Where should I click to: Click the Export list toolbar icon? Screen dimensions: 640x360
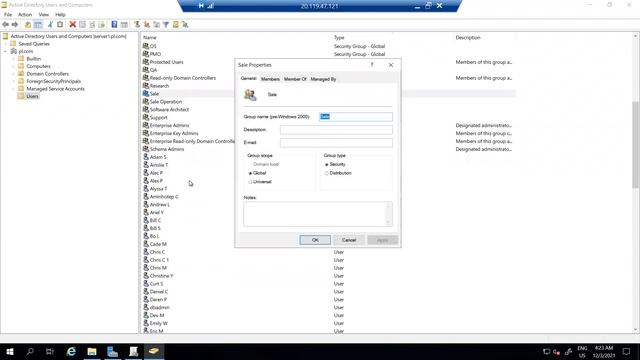102,24
